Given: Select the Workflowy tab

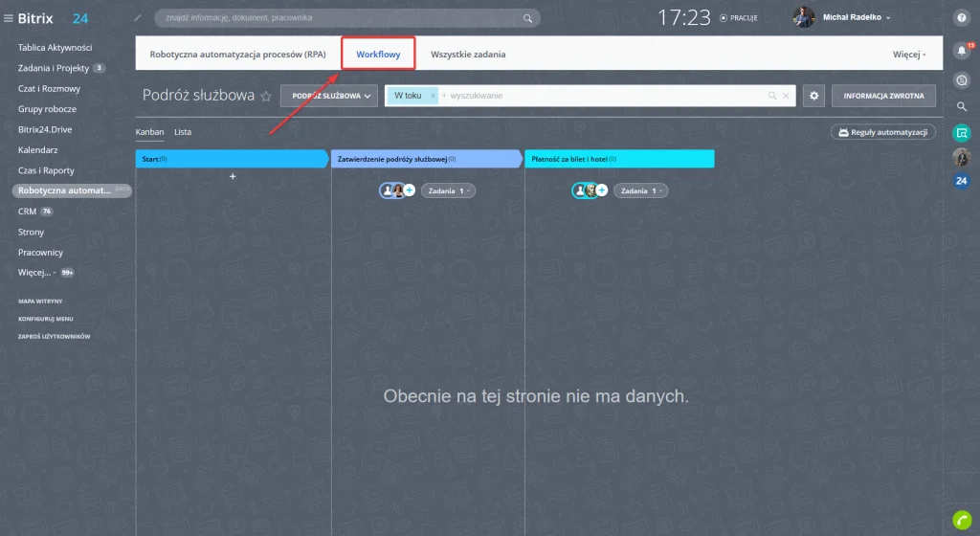Looking at the screenshot, I should click(x=378, y=55).
